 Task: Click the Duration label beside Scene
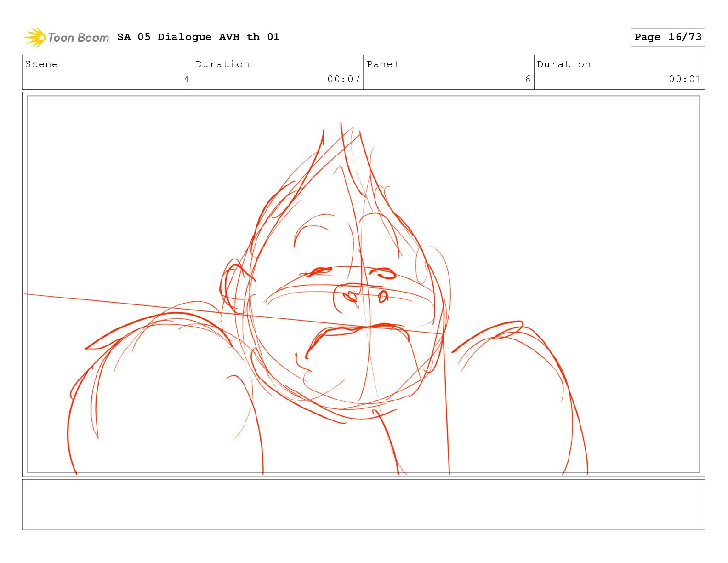[x=222, y=64]
